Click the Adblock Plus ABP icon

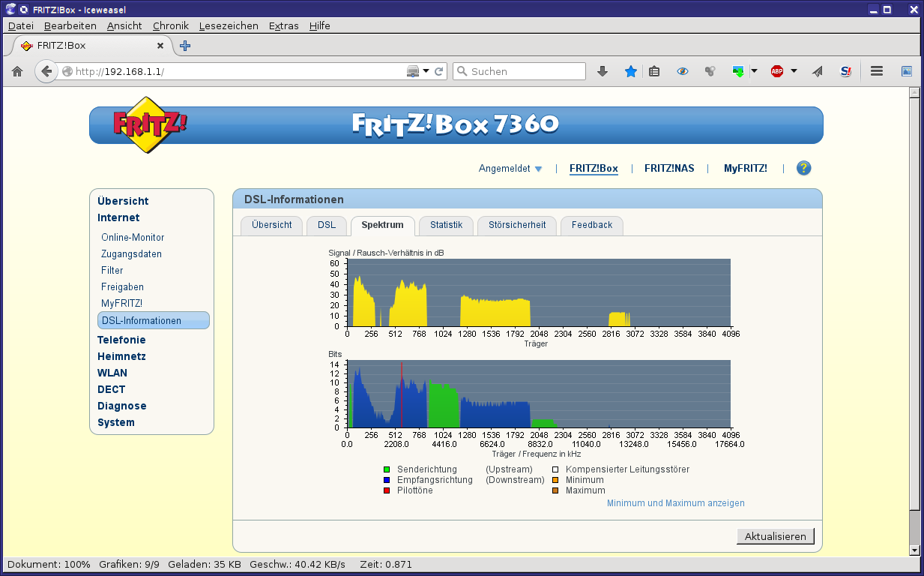tap(777, 71)
